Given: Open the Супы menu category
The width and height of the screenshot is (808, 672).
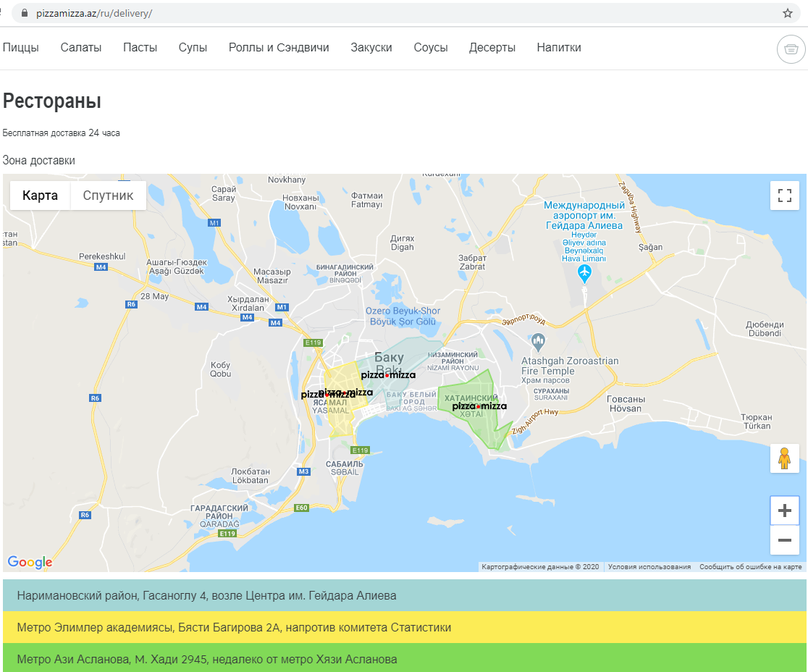Looking at the screenshot, I should tap(193, 47).
